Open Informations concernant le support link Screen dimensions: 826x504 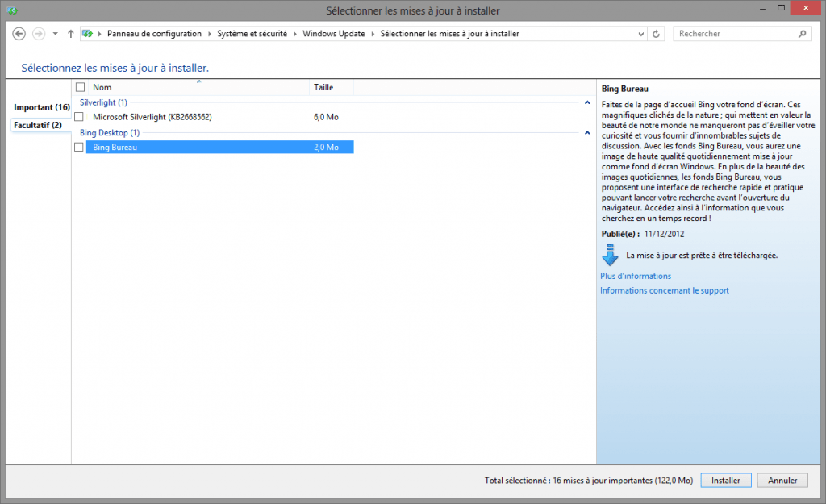pyautogui.click(x=665, y=291)
